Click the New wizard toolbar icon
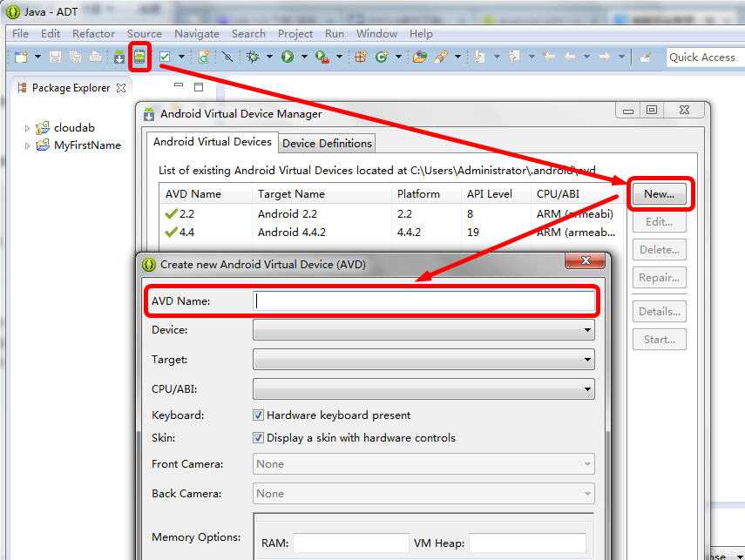 coord(22,57)
